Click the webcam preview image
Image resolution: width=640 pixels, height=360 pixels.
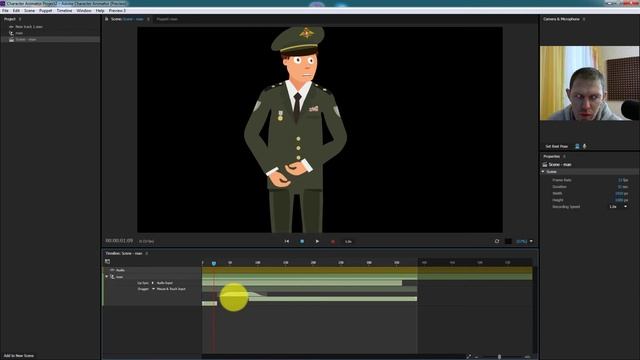[x=590, y=83]
